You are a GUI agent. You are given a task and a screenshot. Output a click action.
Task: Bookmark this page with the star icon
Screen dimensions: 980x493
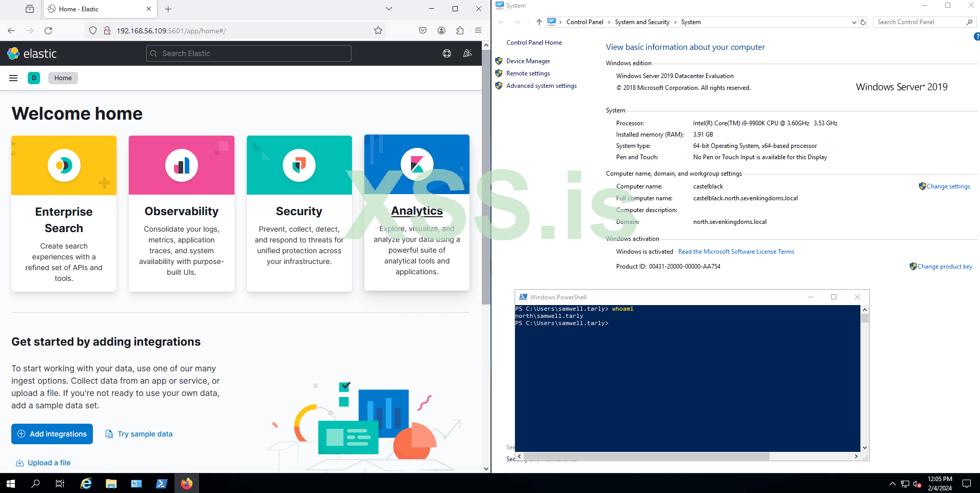pos(378,31)
